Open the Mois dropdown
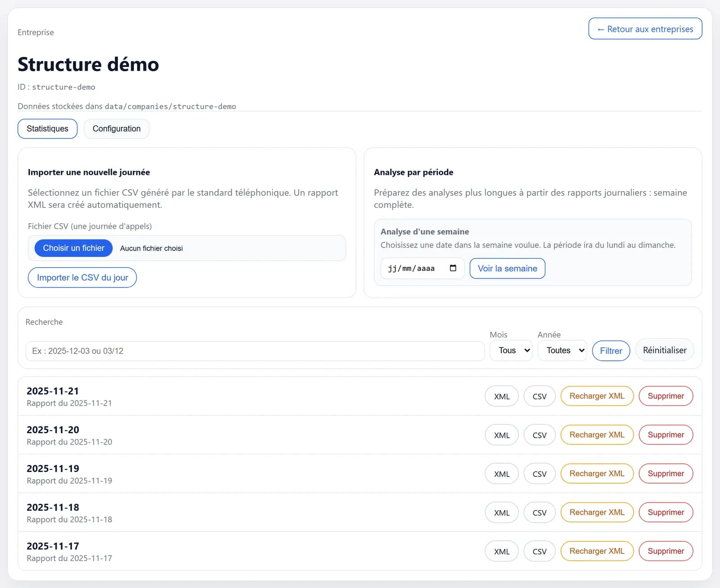Viewport: 720px width, 588px height. 511,350
